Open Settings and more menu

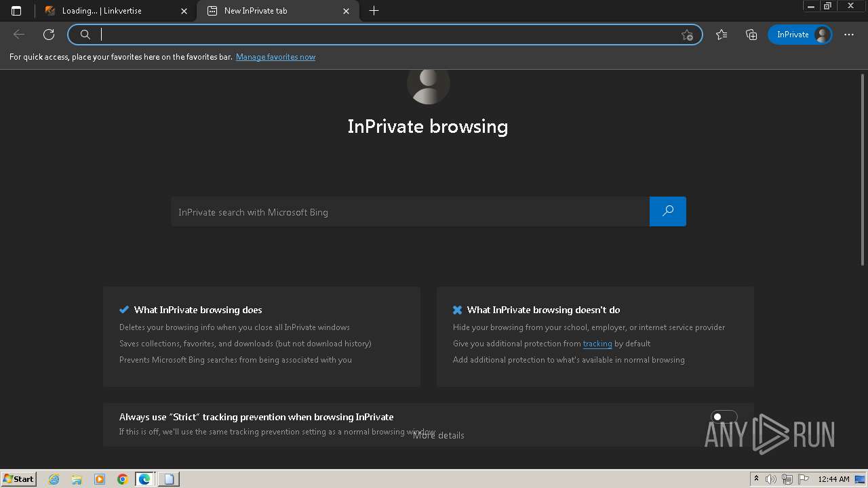click(849, 35)
